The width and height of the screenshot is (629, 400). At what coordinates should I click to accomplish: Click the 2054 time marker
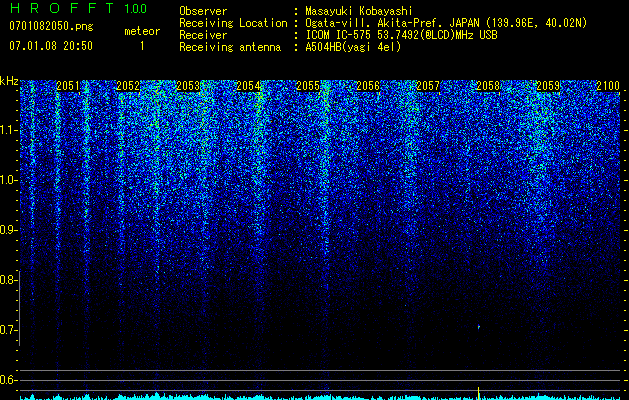coord(248,85)
